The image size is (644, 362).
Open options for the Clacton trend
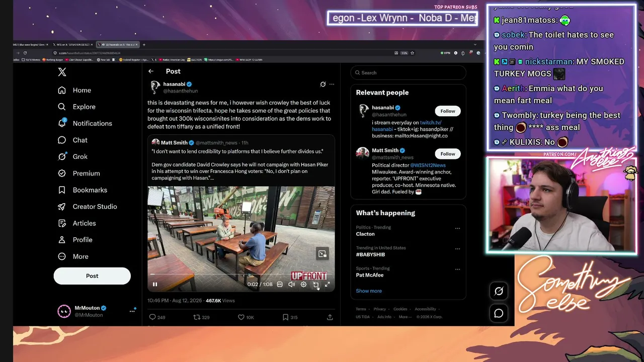click(x=457, y=228)
